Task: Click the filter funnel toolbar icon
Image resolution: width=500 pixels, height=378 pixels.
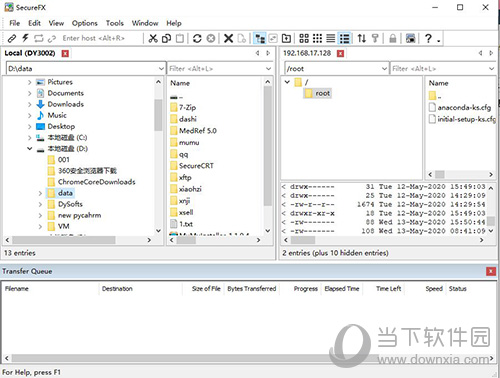Action: [x=375, y=38]
